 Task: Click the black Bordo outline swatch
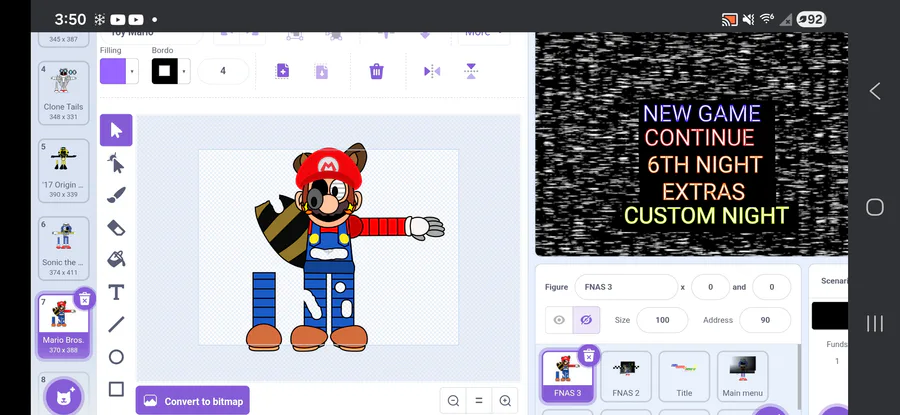[165, 71]
